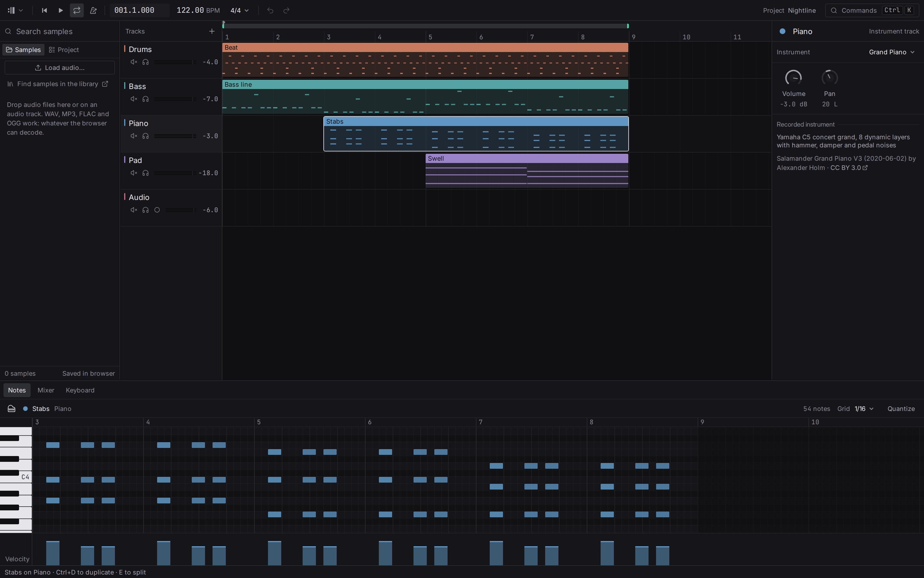The height and width of the screenshot is (578, 924).
Task: Open the Commands palette search
Action: (872, 10)
